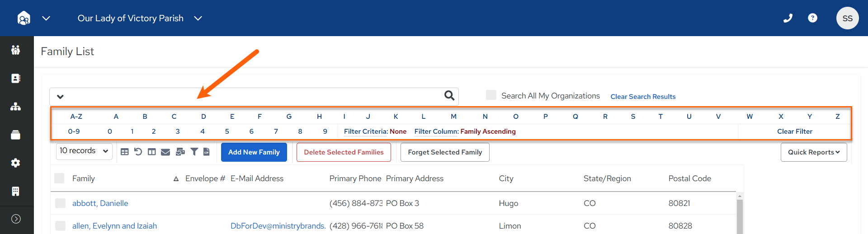
Task: Open the Our Lady of Victory Parish dropdown
Action: coord(140,18)
